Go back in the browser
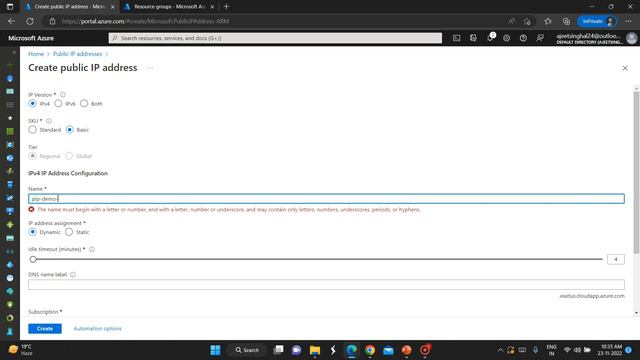The width and height of the screenshot is (640, 360). [x=11, y=21]
